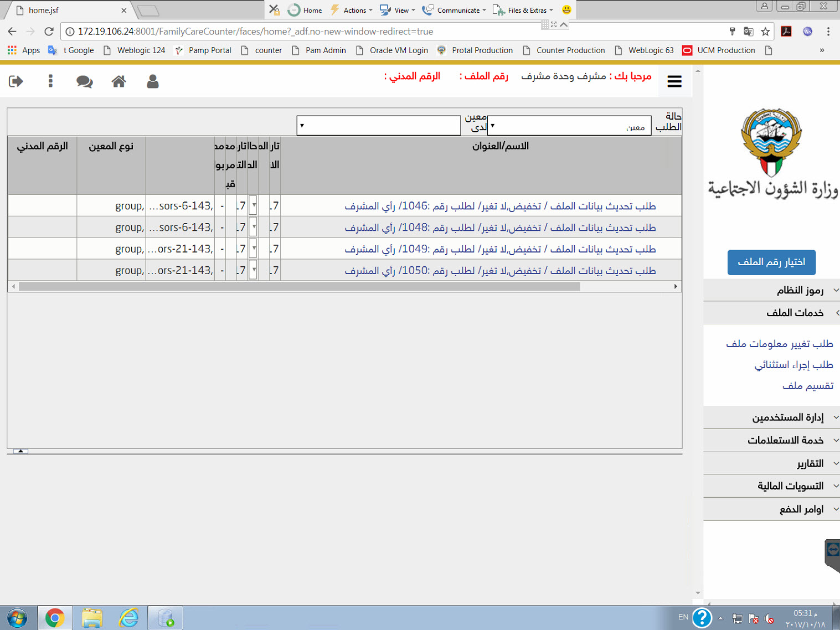This screenshot has width=840, height=630.
Task: Open File Explorer from the taskbar
Action: (92, 618)
